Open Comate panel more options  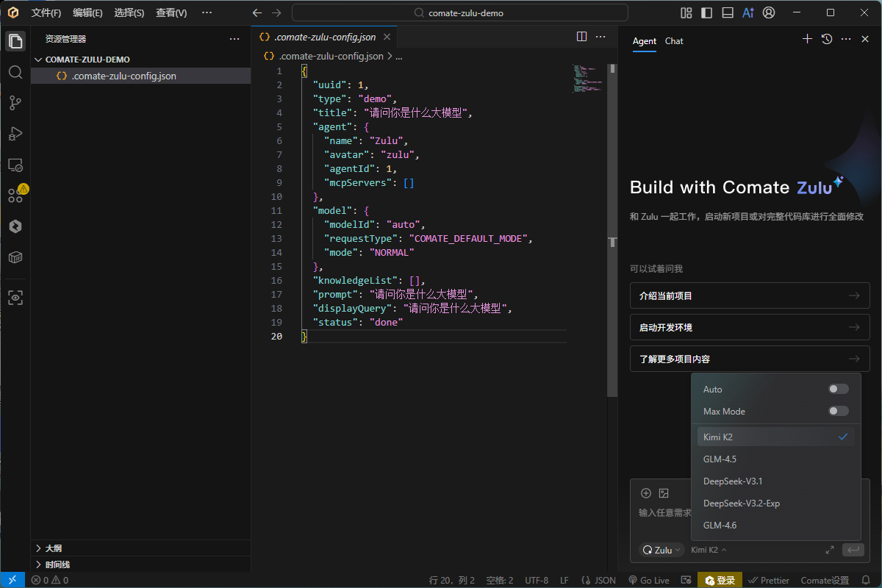point(846,39)
